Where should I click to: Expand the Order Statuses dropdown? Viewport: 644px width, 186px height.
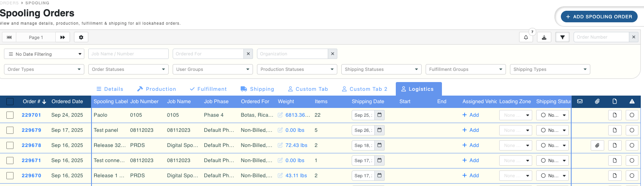point(128,69)
